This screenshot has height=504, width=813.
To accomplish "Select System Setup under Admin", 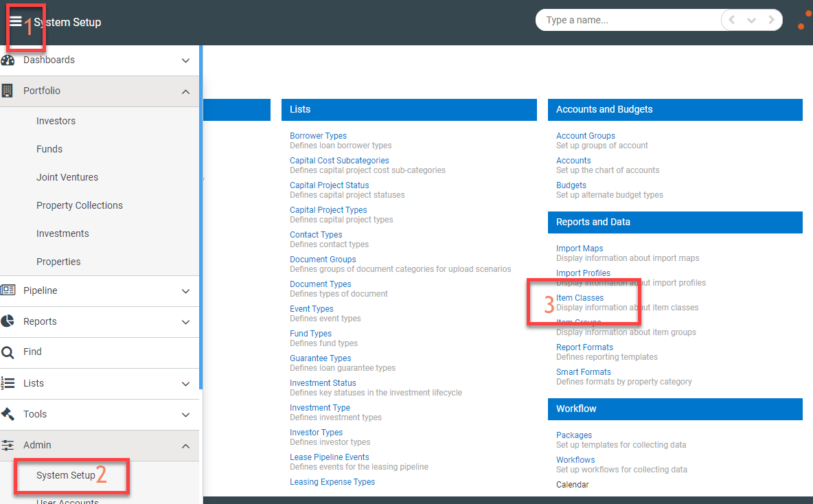I will tap(66, 475).
